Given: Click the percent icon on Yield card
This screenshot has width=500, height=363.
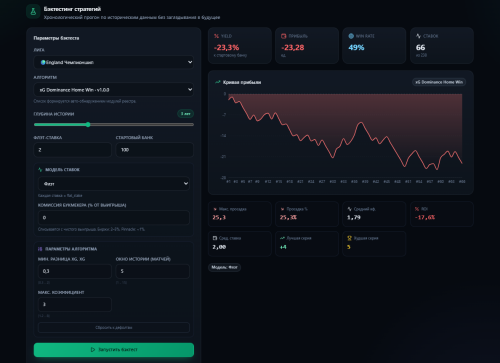Looking at the screenshot, I should click(x=216, y=36).
